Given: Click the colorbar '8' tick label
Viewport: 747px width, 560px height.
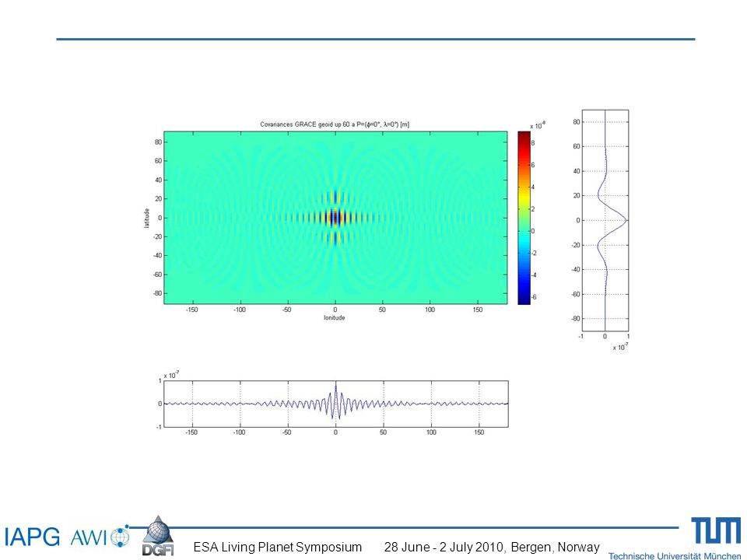Looking at the screenshot, I should tap(533, 143).
